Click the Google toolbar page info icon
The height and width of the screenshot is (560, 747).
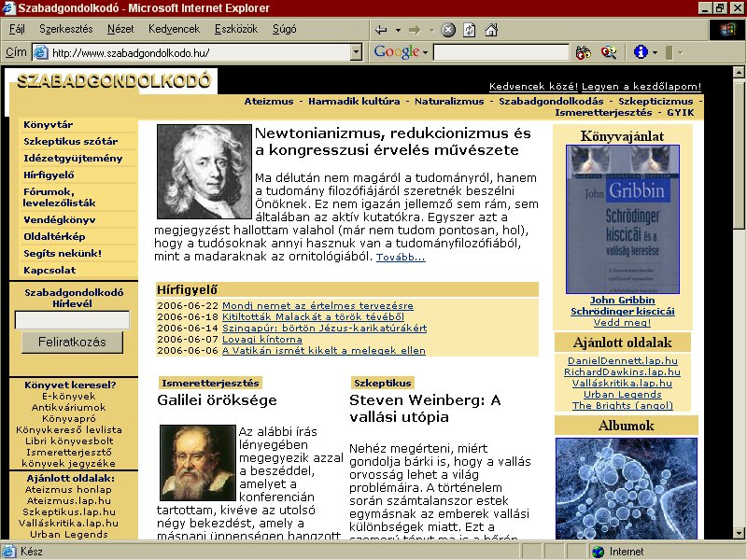(641, 51)
